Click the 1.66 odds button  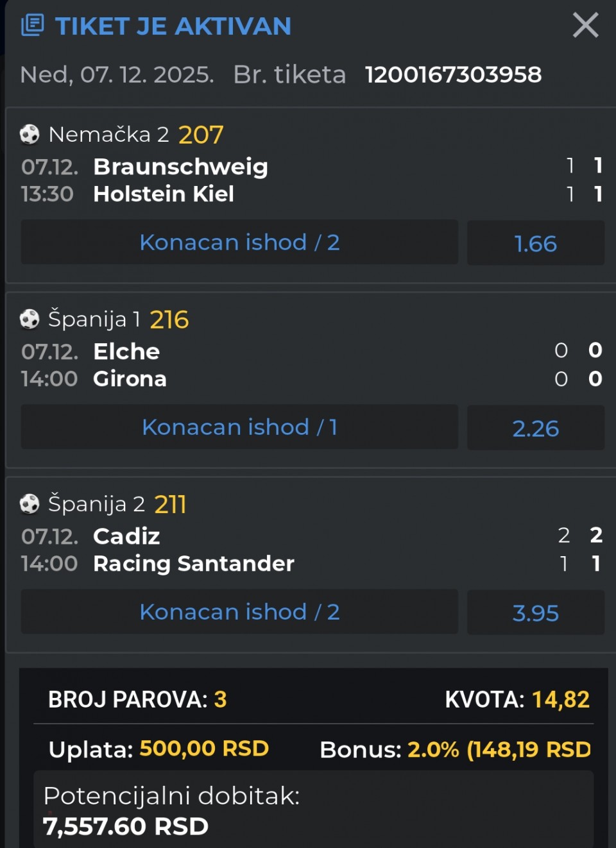535,243
